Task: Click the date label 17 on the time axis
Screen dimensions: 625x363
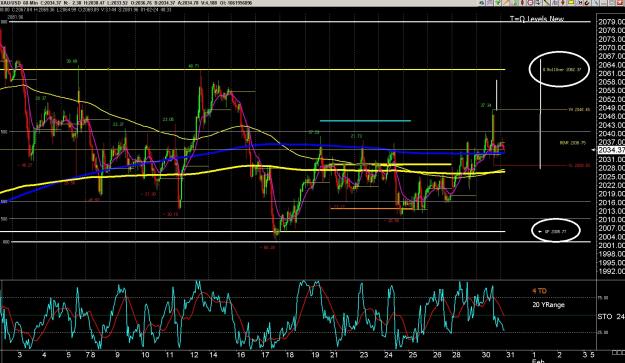Action: [265, 355]
